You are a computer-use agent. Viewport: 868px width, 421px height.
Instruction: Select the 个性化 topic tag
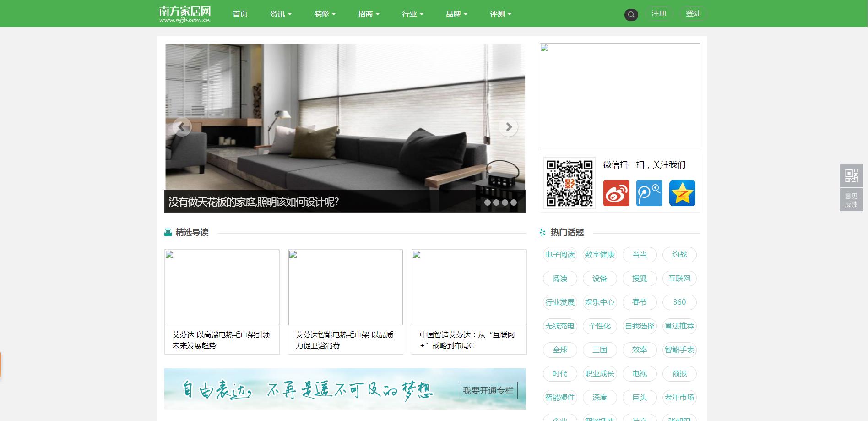click(x=600, y=326)
